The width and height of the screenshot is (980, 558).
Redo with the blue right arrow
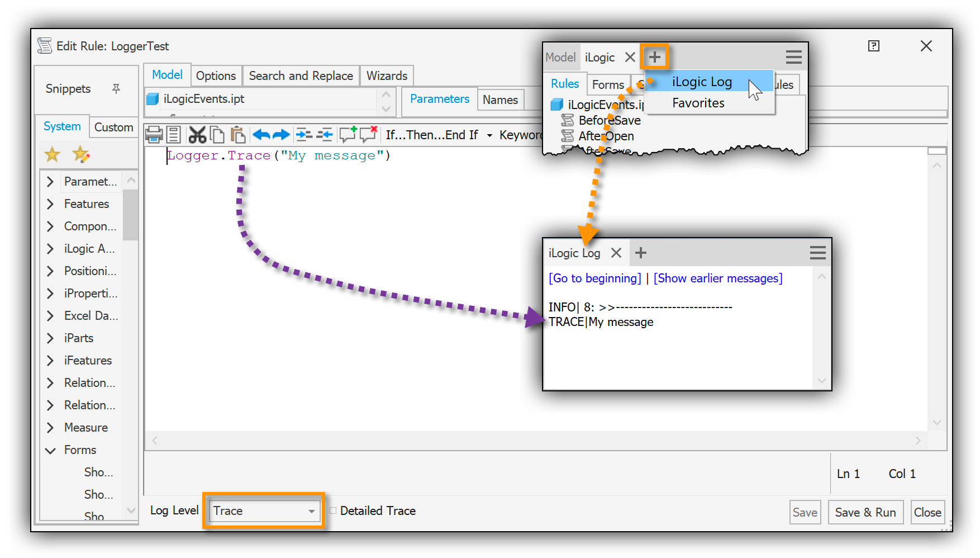click(x=281, y=135)
